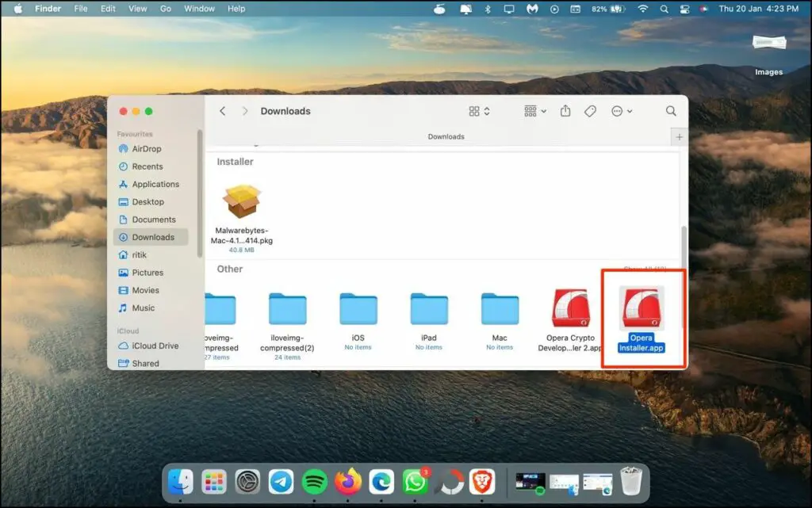Go forward in the Finder window
The width and height of the screenshot is (812, 508).
[x=245, y=111]
